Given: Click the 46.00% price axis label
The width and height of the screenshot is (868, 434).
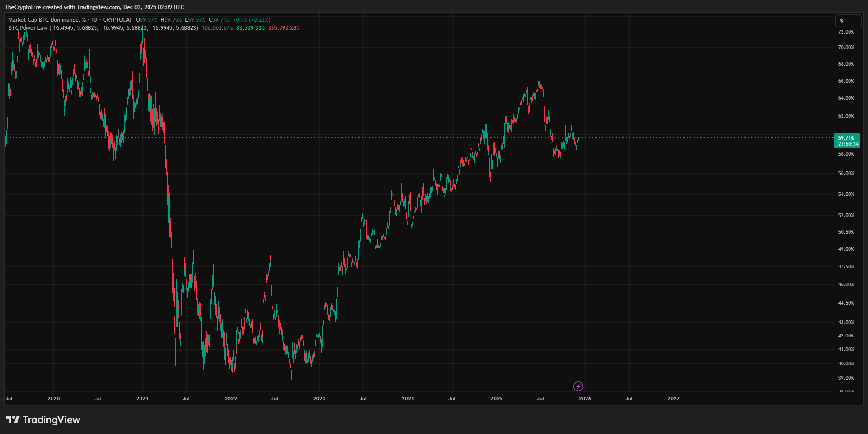Looking at the screenshot, I should (846, 284).
